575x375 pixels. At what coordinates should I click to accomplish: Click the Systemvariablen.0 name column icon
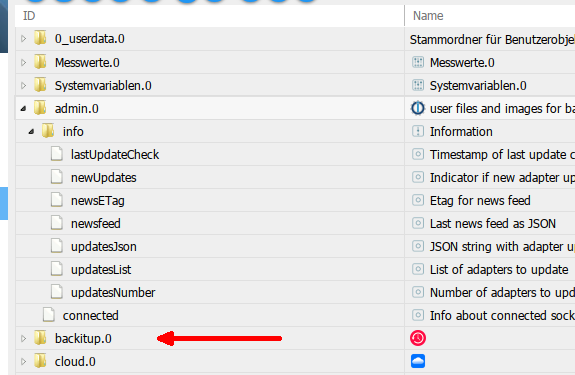[418, 85]
